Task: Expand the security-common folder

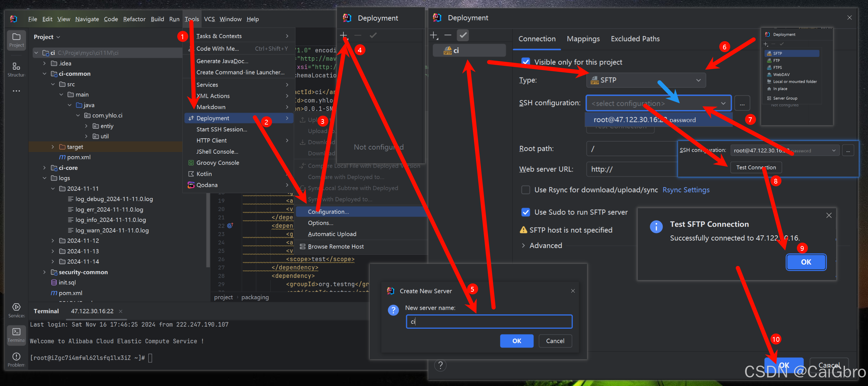Action: coord(44,272)
